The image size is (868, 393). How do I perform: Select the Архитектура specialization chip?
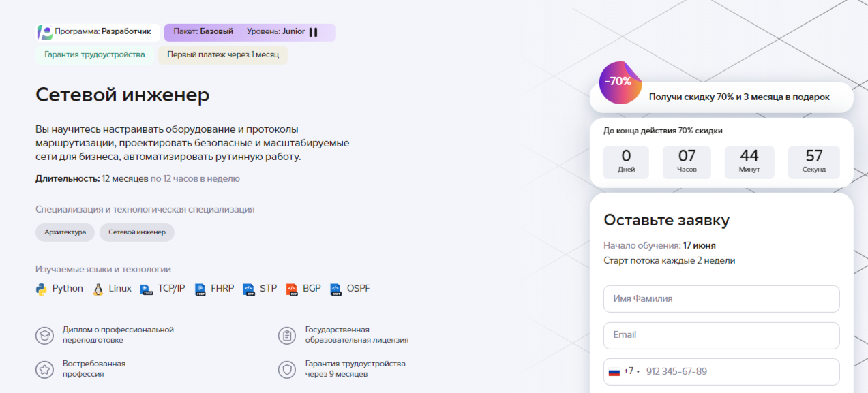(x=64, y=232)
